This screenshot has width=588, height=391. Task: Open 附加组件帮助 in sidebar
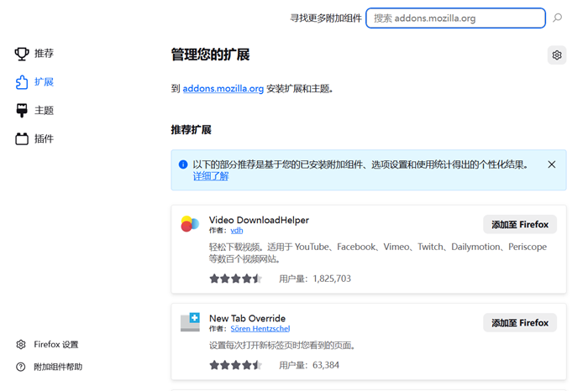click(58, 367)
